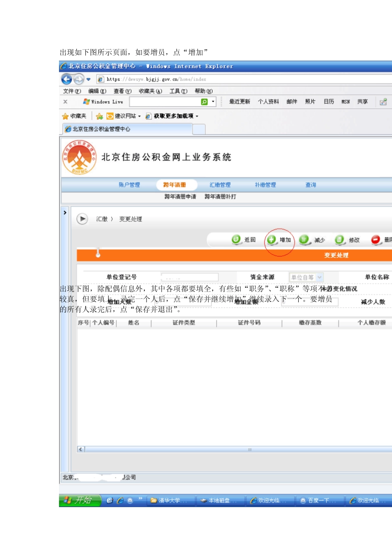Click the Windows Live search box
392x555 pixels.
pyautogui.click(x=165, y=102)
